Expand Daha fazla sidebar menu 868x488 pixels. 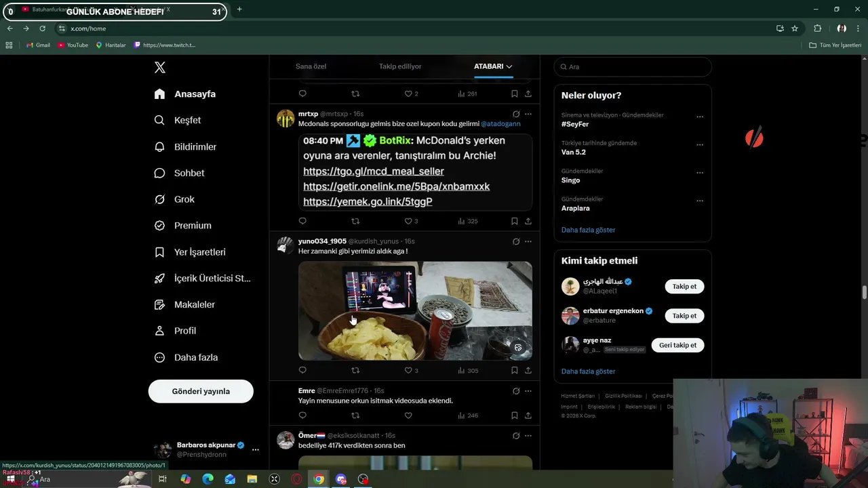coord(186,357)
